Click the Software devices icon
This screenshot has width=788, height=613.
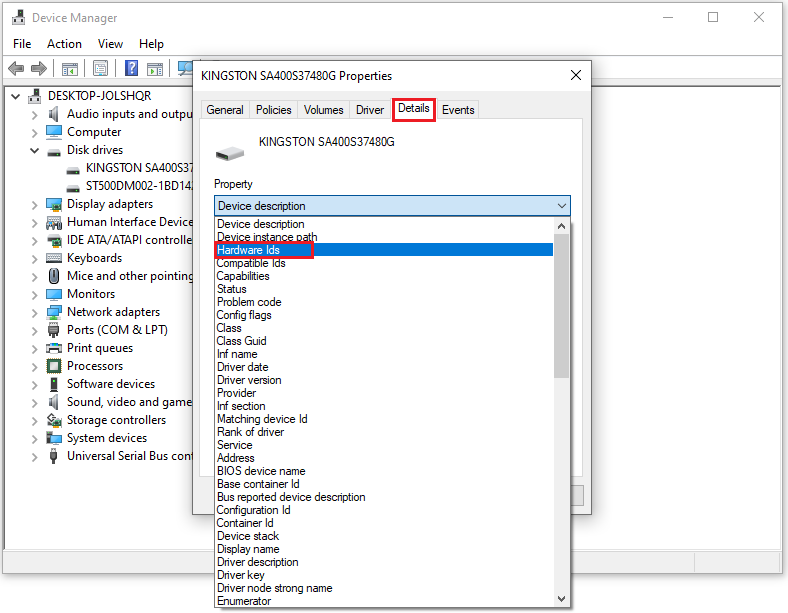pos(54,384)
